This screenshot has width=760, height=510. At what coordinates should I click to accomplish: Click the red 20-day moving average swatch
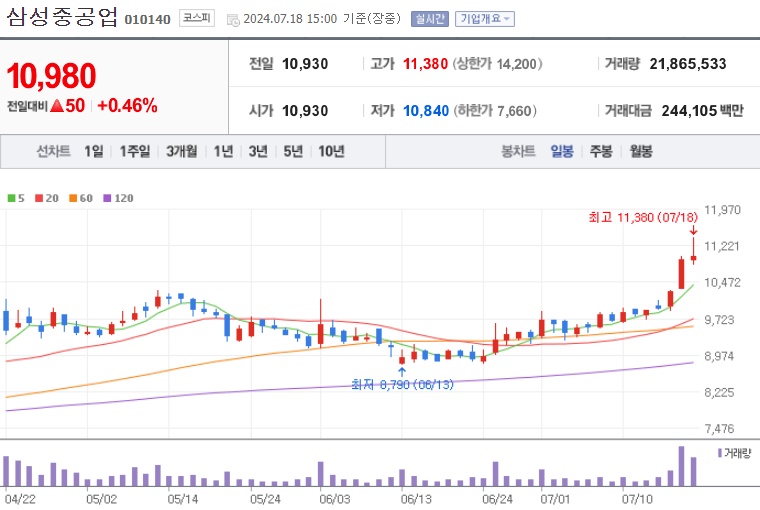(x=39, y=198)
